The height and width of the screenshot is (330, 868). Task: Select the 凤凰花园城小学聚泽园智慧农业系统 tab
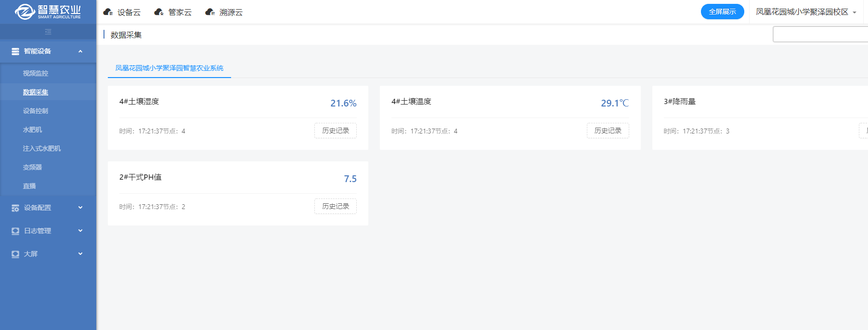pos(169,68)
